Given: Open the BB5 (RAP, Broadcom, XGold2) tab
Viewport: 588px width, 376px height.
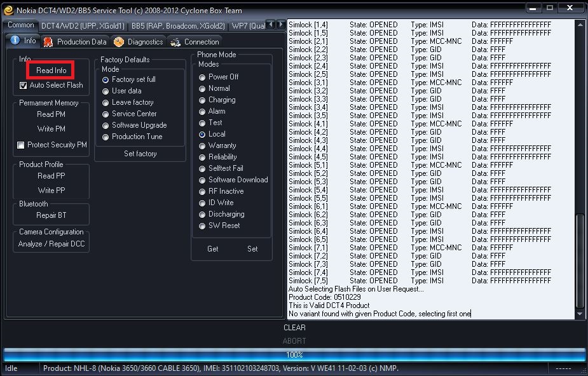Looking at the screenshot, I should click(178, 26).
